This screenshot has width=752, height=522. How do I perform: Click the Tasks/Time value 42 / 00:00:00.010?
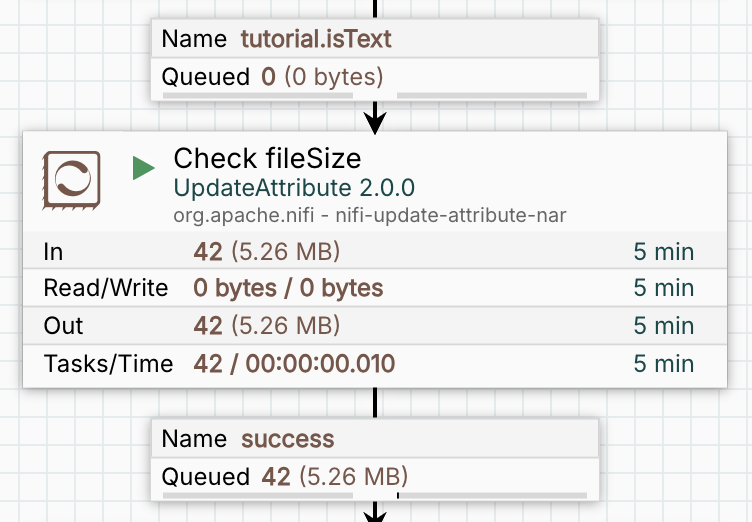[x=294, y=364]
